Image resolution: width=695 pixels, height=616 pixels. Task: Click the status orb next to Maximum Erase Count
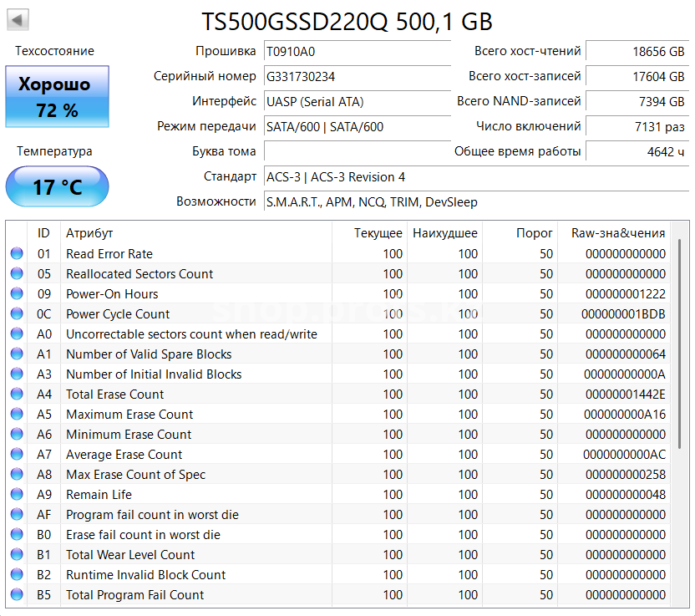(16, 415)
